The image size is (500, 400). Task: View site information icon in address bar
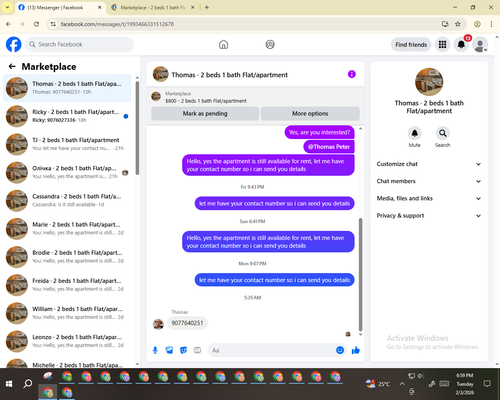pos(53,24)
